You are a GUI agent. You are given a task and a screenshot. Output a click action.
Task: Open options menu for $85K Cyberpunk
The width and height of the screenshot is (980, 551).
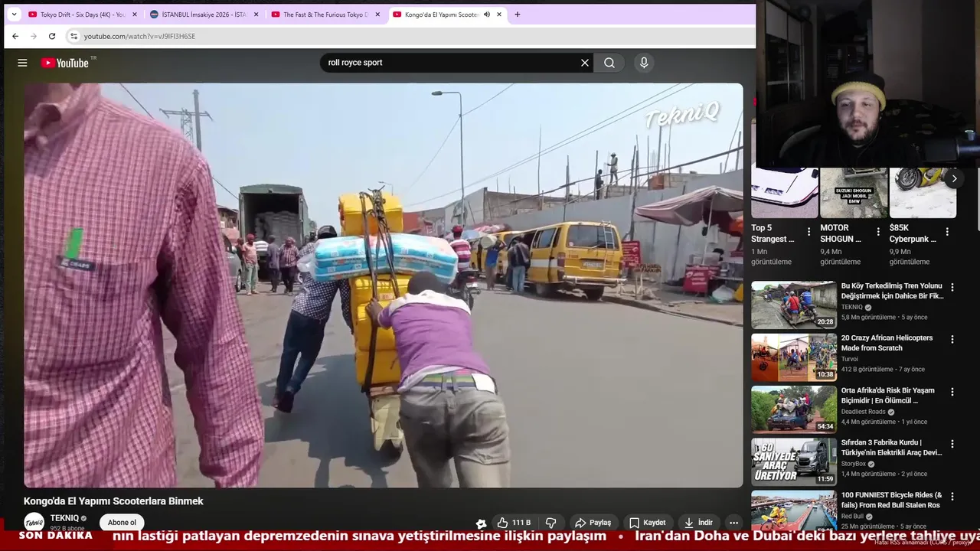coord(946,231)
